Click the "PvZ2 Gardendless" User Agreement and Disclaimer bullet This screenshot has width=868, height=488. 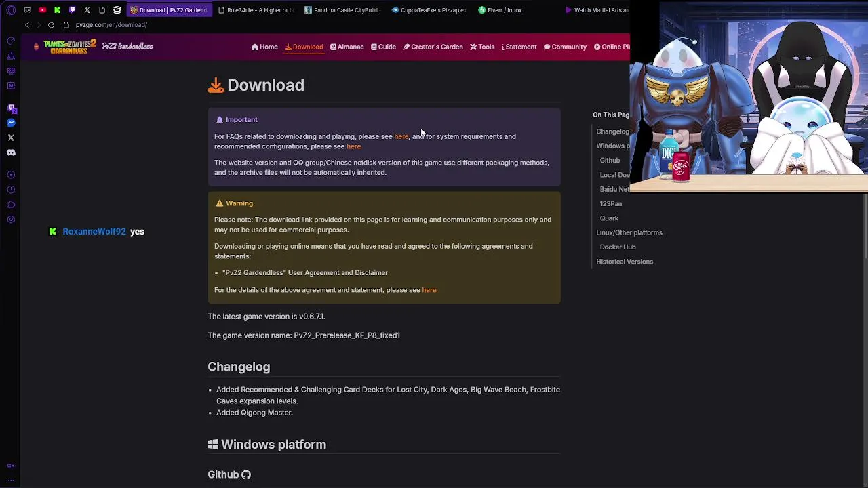click(x=305, y=273)
